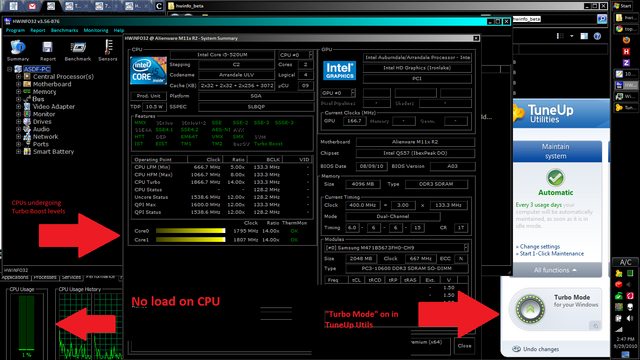Viewport: 640px width, 360px height.
Task: Click the Automatic maintenance green checkmark
Action: click(x=555, y=178)
